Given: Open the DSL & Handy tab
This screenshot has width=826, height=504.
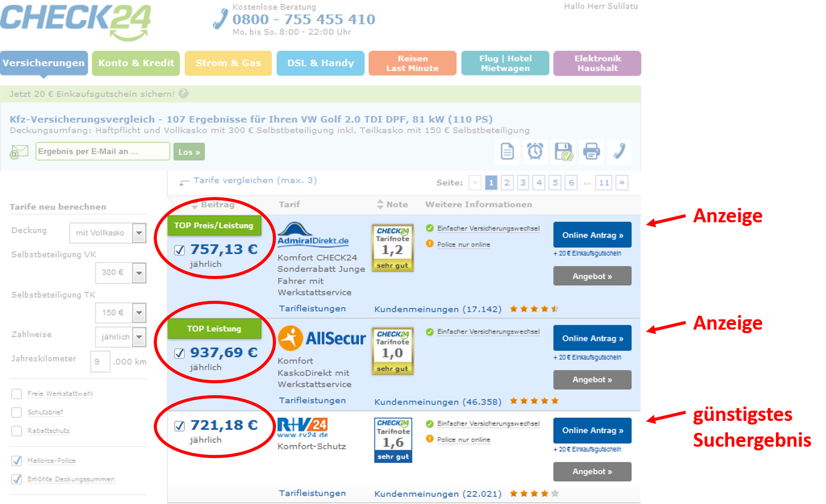Looking at the screenshot, I should 320,63.
